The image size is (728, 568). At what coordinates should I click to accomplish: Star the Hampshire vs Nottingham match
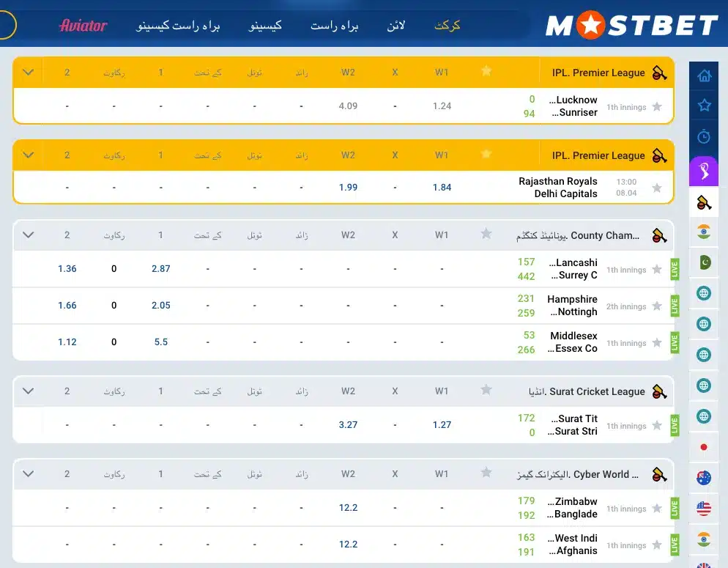(x=656, y=306)
